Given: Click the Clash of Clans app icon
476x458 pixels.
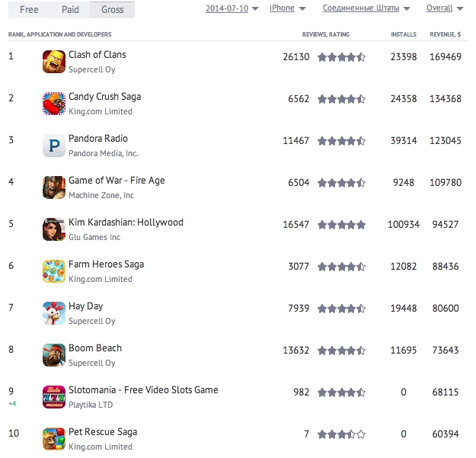Looking at the screenshot, I should point(53,61).
